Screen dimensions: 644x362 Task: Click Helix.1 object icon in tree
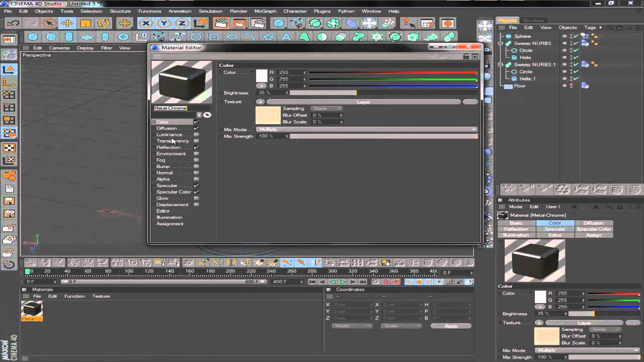[x=514, y=79]
